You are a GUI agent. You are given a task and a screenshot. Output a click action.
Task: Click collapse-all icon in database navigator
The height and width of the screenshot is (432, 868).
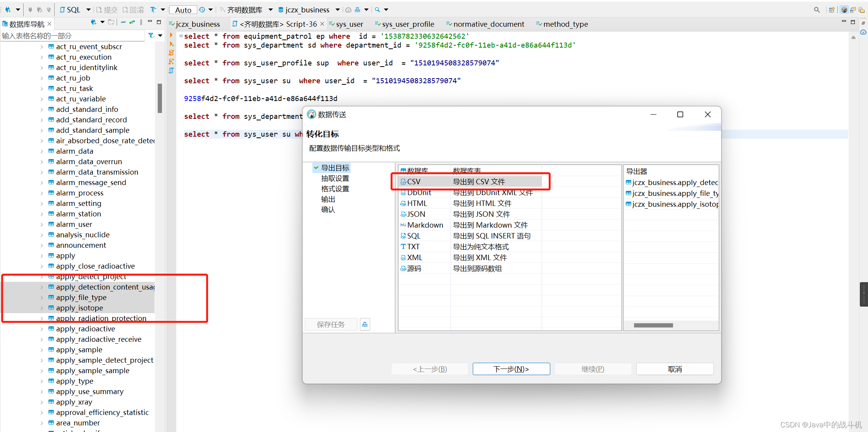tap(123, 23)
